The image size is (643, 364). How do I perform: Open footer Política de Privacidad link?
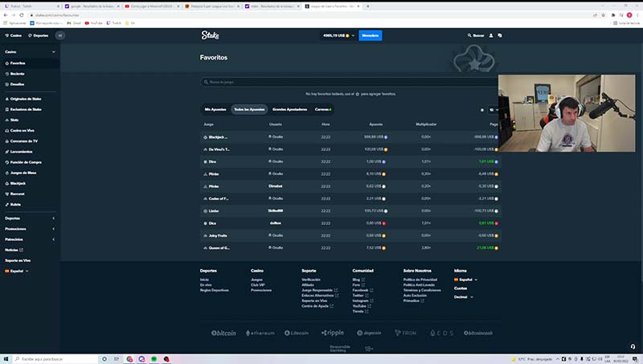420,280
